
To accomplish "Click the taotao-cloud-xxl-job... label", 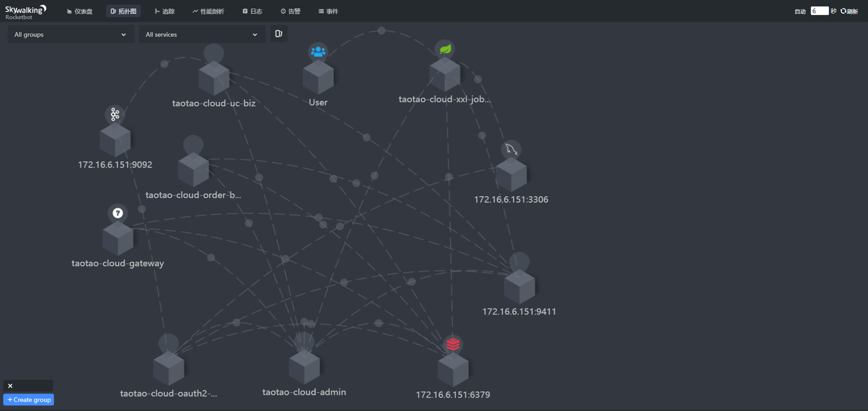I will [x=445, y=100].
